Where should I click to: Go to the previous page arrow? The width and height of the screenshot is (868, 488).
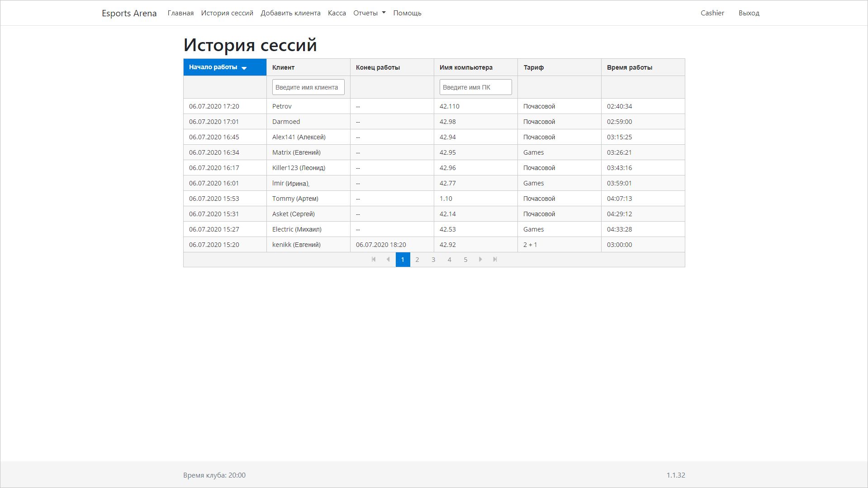pos(388,260)
